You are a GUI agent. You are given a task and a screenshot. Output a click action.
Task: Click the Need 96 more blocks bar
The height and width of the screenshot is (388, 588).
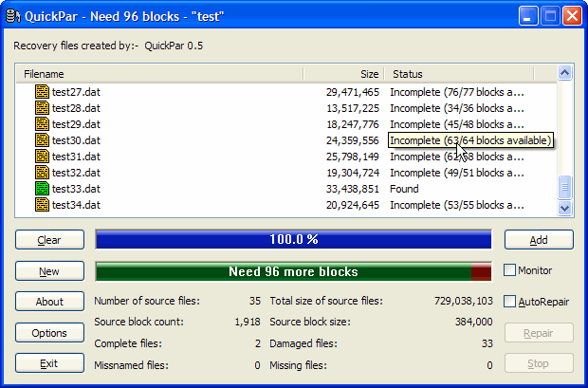tap(293, 271)
